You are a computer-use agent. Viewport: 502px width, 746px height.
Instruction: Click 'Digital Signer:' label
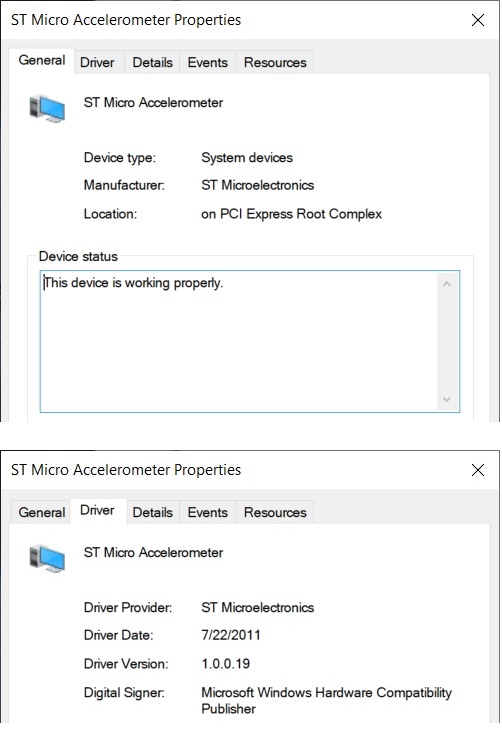coord(124,693)
